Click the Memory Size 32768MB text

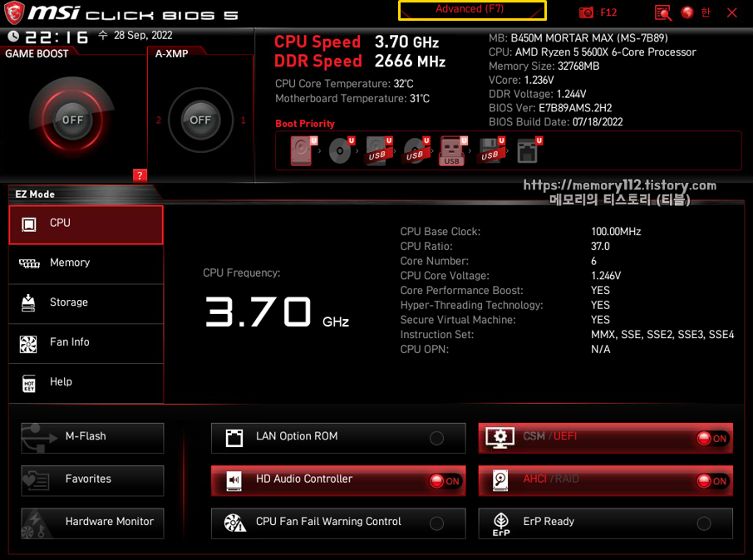pos(544,66)
